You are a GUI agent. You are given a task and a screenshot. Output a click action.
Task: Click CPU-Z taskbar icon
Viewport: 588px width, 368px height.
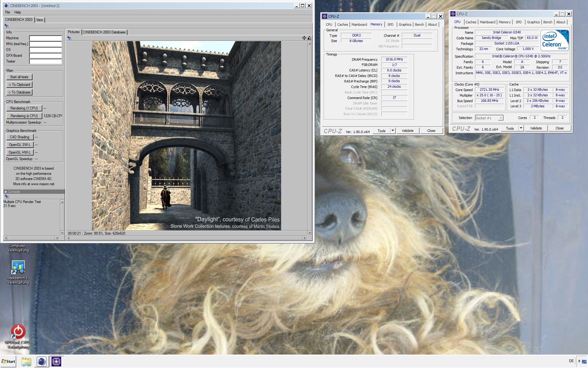tap(56, 362)
